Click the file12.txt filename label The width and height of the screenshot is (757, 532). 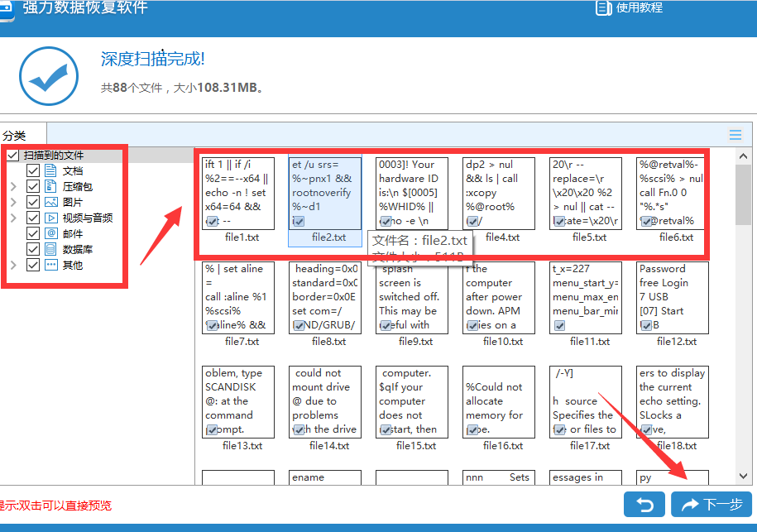pos(677,342)
